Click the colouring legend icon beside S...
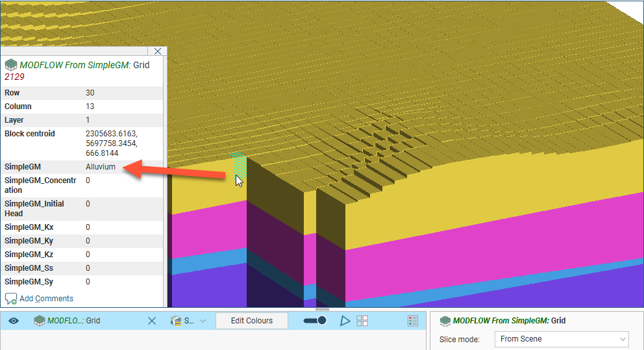The width and height of the screenshot is (644, 350). tap(176, 321)
